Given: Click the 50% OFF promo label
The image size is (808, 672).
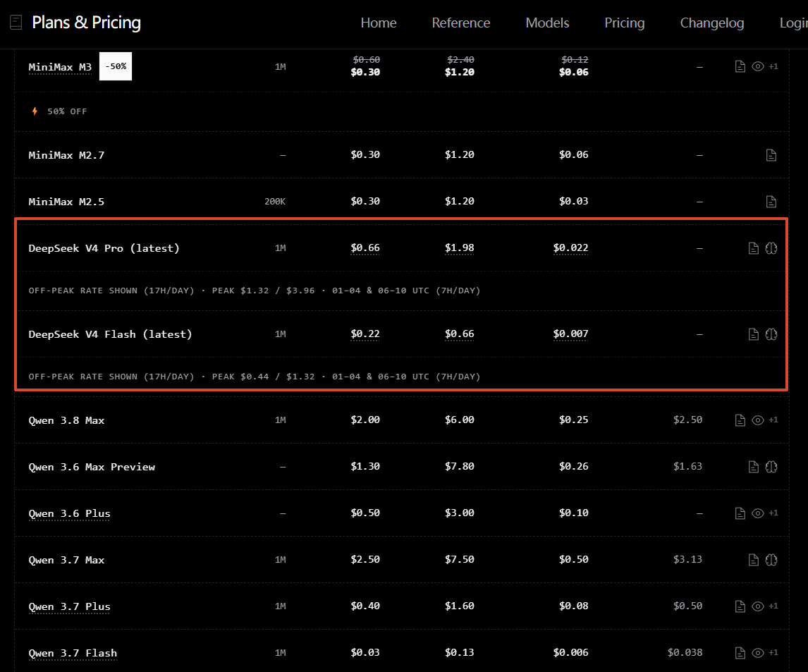Looking at the screenshot, I should pos(67,111).
